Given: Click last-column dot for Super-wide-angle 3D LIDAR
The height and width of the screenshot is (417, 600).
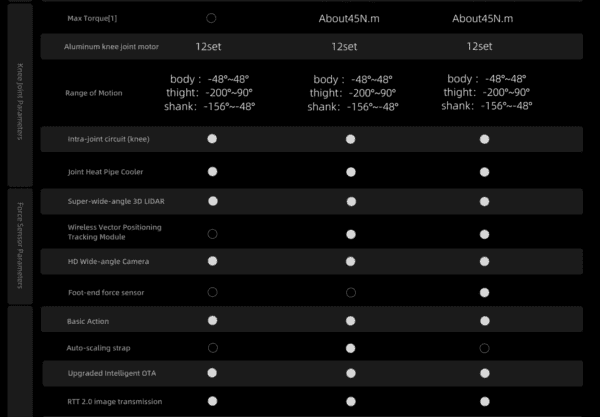Looking at the screenshot, I should (484, 201).
